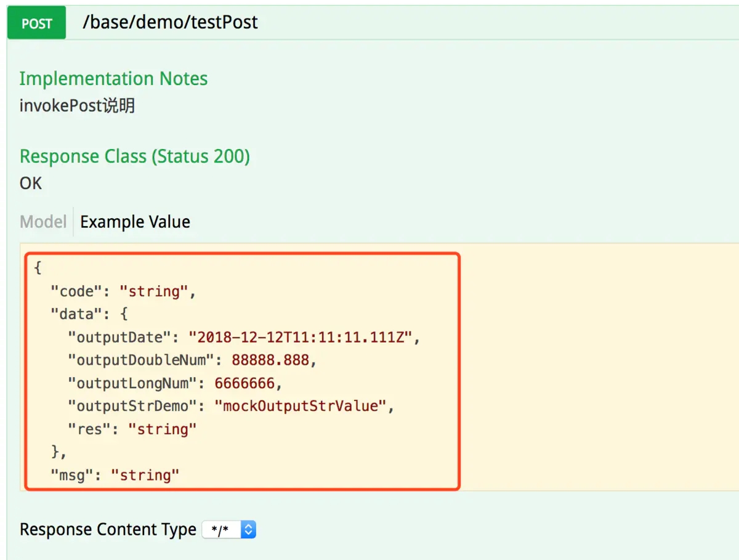Click the OK response description text
This screenshot has width=739, height=560.
click(x=30, y=183)
